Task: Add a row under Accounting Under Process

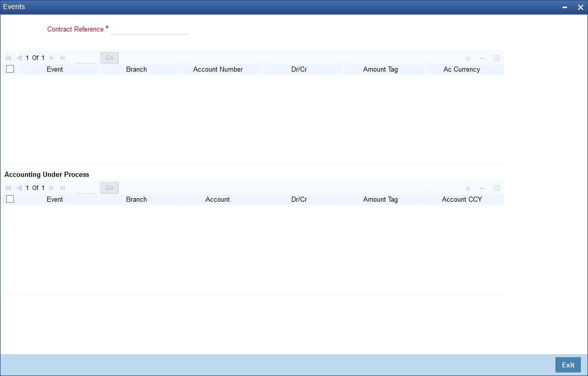Action: point(467,189)
